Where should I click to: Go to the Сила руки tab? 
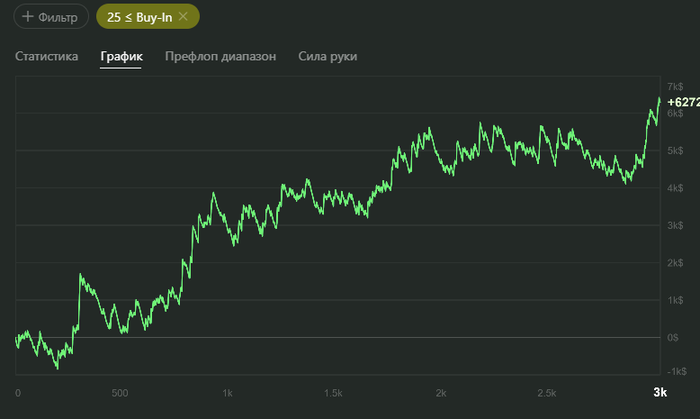[x=328, y=56]
